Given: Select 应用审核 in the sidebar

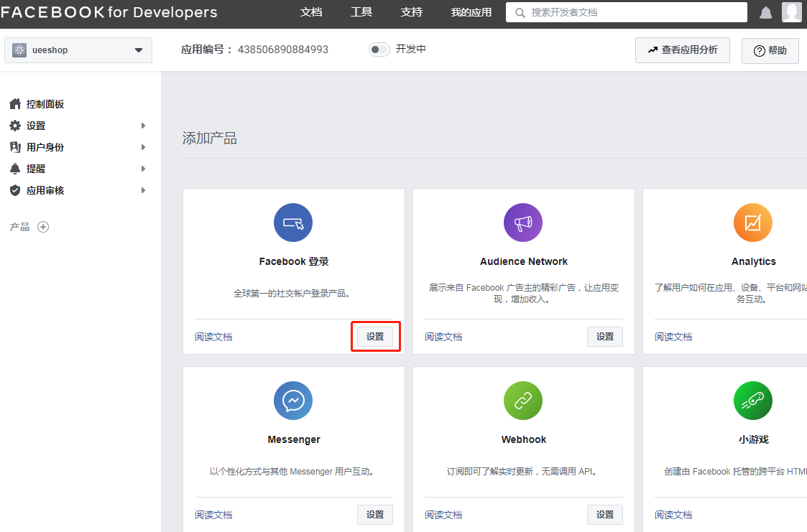Looking at the screenshot, I should tap(45, 190).
